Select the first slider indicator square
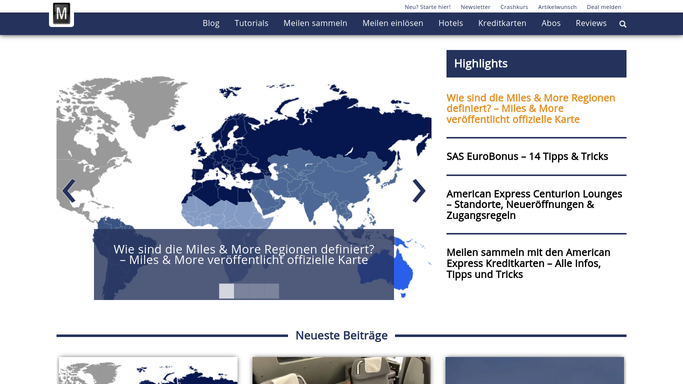 (227, 291)
